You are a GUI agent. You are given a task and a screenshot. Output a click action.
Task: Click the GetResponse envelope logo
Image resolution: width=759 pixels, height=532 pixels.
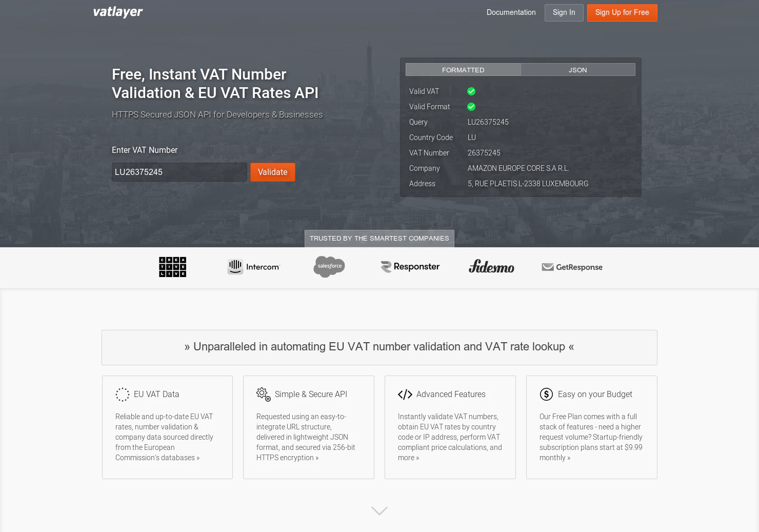572,267
